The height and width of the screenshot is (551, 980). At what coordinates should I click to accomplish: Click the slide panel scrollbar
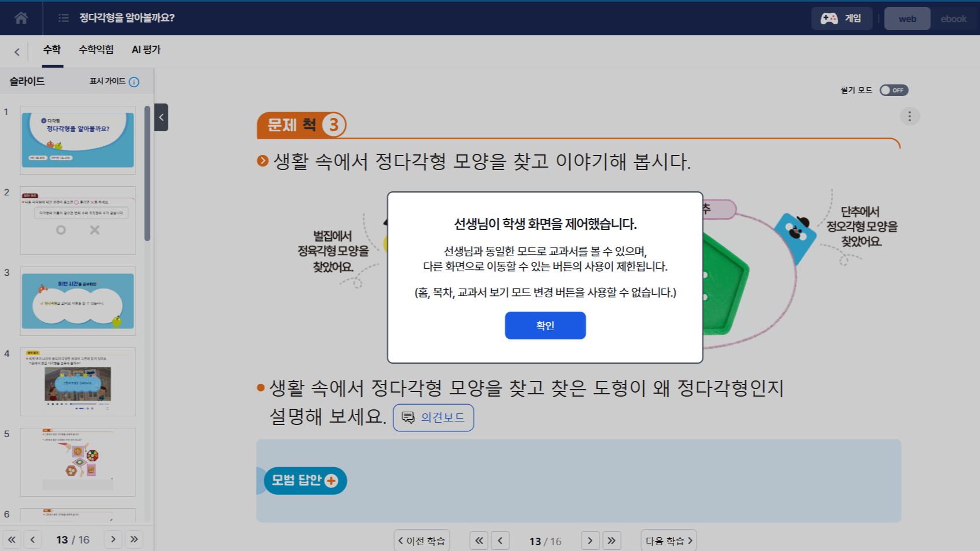point(148,173)
